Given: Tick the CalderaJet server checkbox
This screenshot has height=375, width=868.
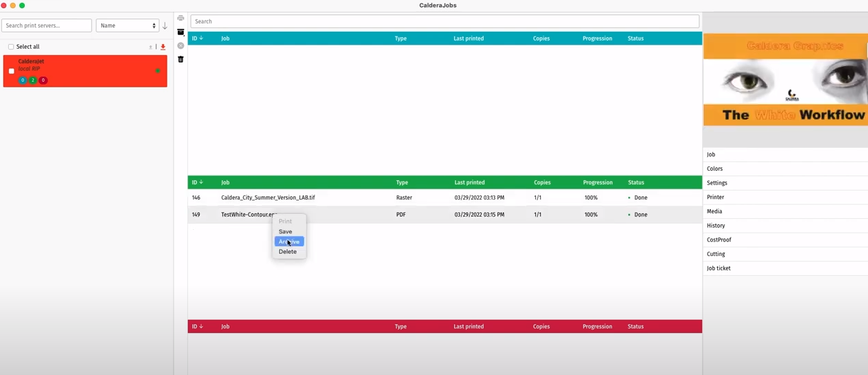Looking at the screenshot, I should tap(12, 71).
